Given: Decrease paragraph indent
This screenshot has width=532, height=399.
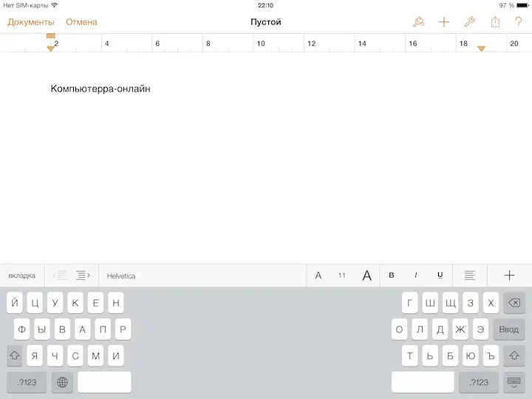Looking at the screenshot, I should point(60,275).
